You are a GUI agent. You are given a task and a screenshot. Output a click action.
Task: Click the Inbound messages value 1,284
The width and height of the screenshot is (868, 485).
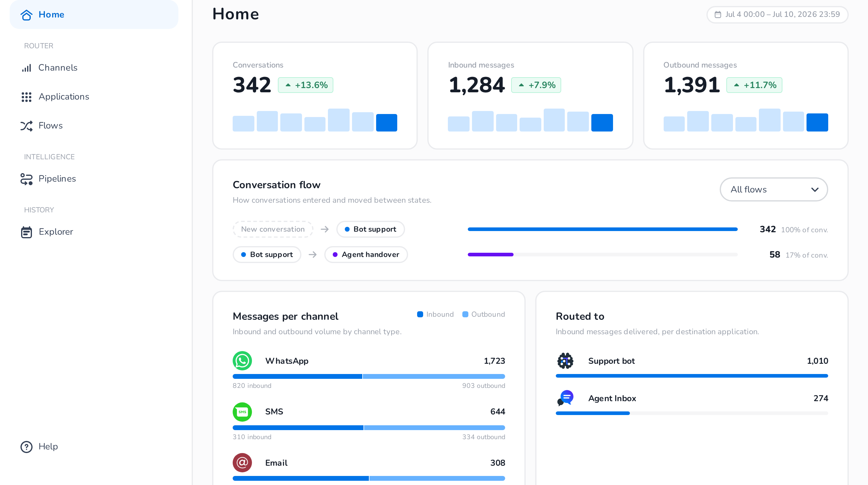pos(476,85)
